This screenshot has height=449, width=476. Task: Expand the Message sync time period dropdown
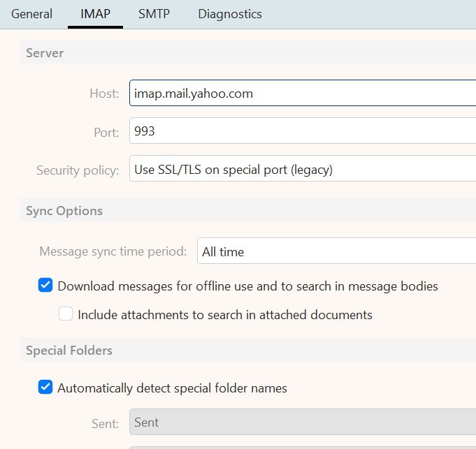[x=336, y=251]
